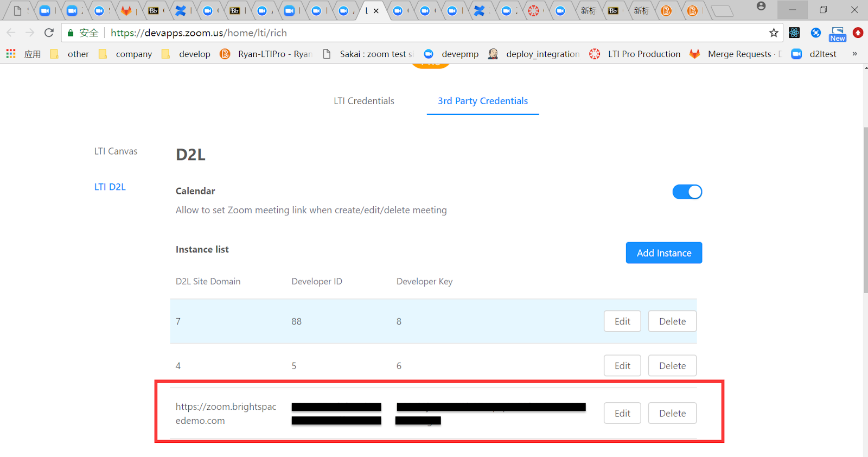The width and height of the screenshot is (868, 457).
Task: Open the Chrome profile avatar icon
Action: tap(761, 7)
